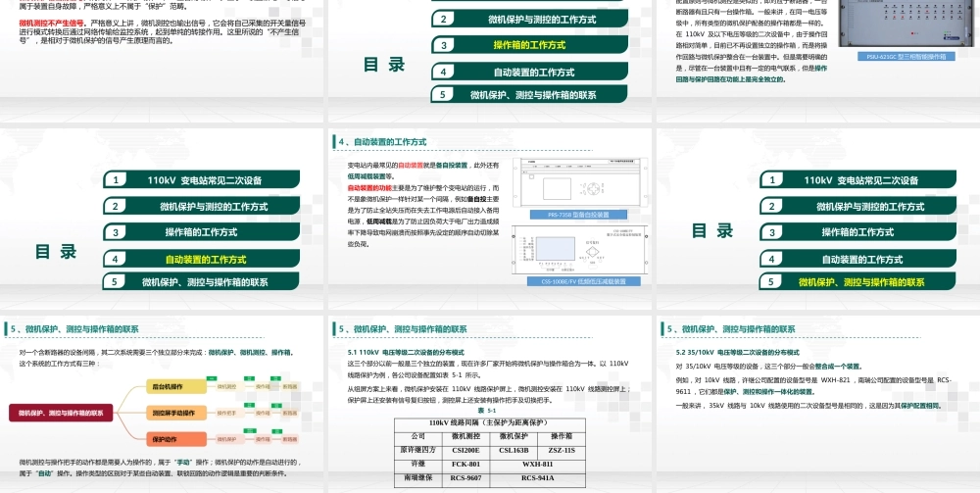Click the 操作把手 node in the mind map
Viewport: 980px width, 493px height.
pos(227,413)
